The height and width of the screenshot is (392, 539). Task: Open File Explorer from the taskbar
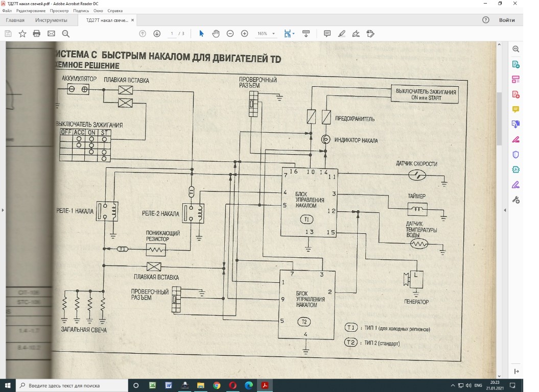coord(200,385)
